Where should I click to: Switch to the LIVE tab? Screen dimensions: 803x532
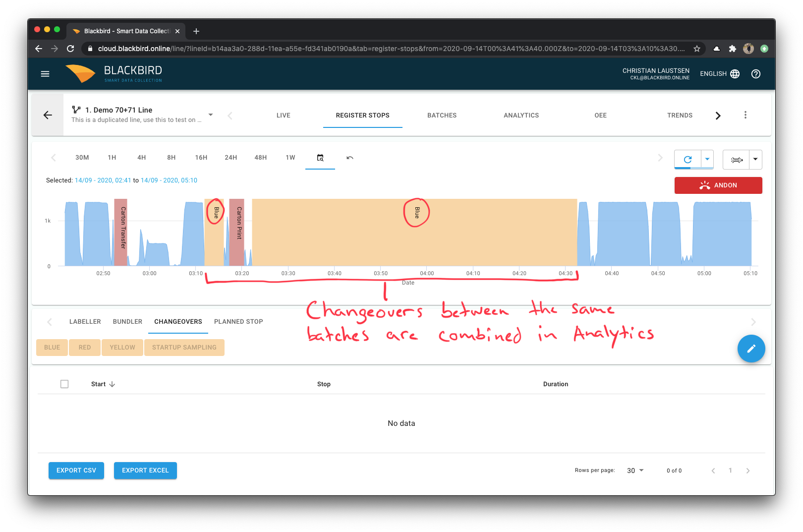pos(284,116)
